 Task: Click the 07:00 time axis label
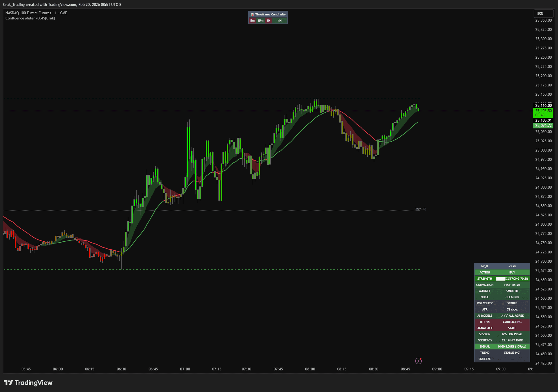(x=185, y=369)
